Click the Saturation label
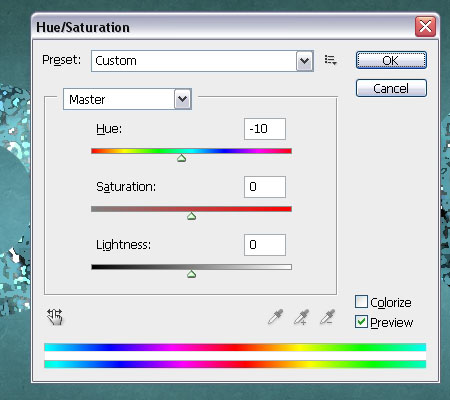 click(x=126, y=187)
